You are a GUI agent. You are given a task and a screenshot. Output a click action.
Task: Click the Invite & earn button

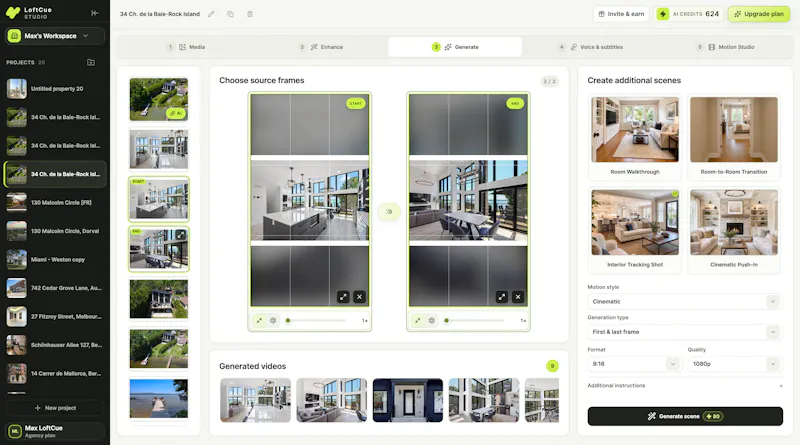click(x=621, y=14)
